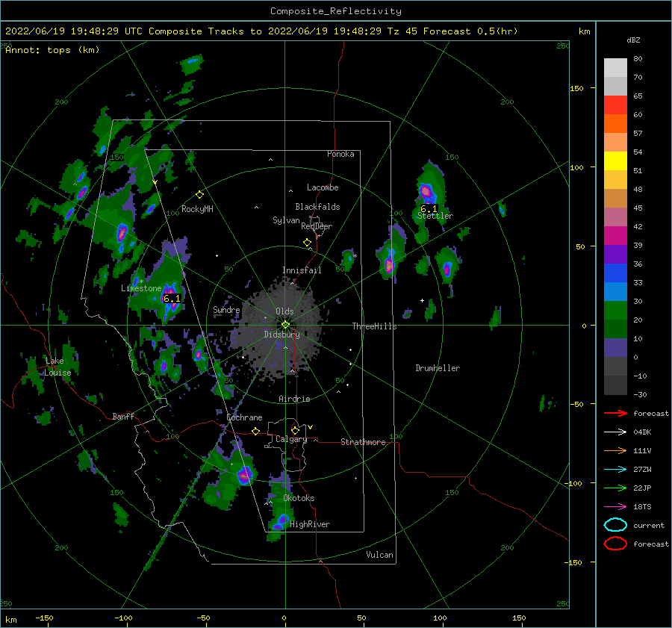Click the Drumheller town label
672x628 pixels.
pos(438,368)
